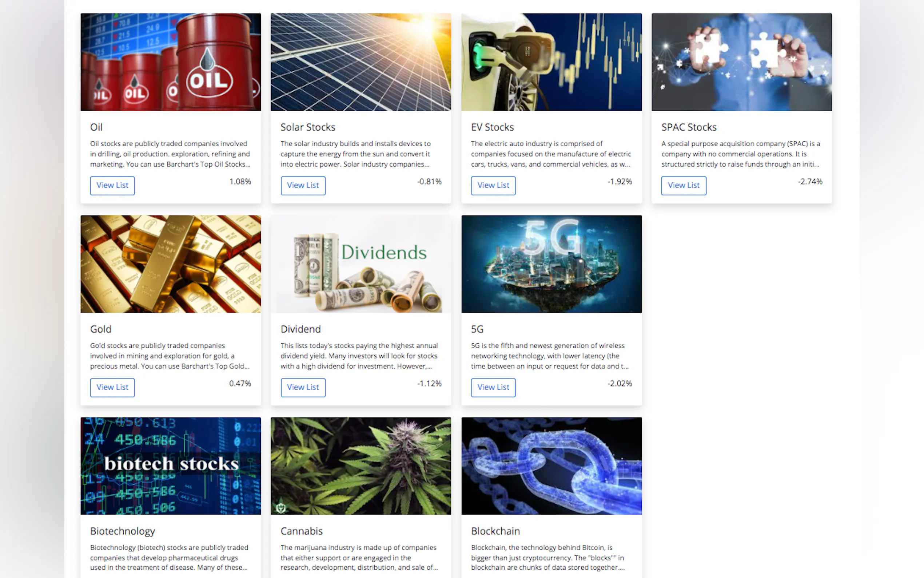Open the Dividends money rolls image
The width and height of the screenshot is (924, 578).
[361, 264]
